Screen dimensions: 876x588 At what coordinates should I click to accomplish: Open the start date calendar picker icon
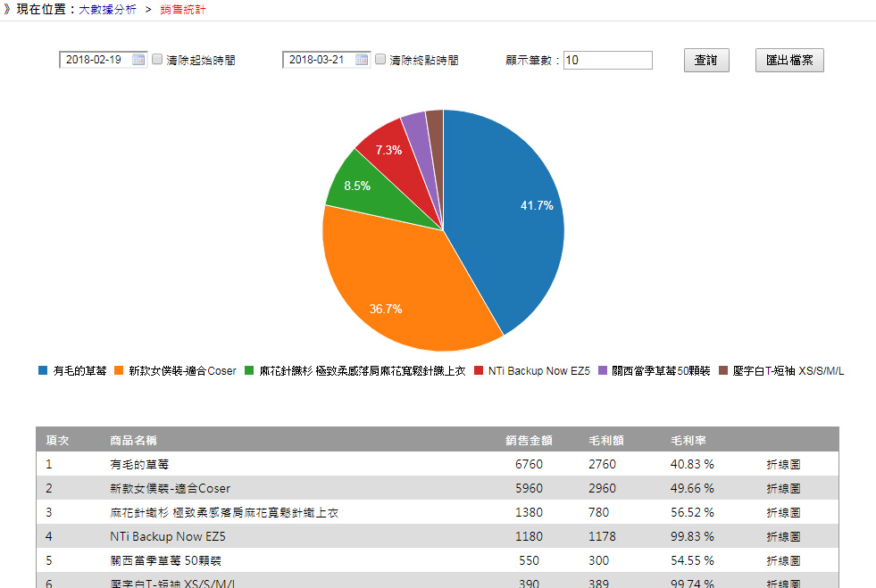138,60
